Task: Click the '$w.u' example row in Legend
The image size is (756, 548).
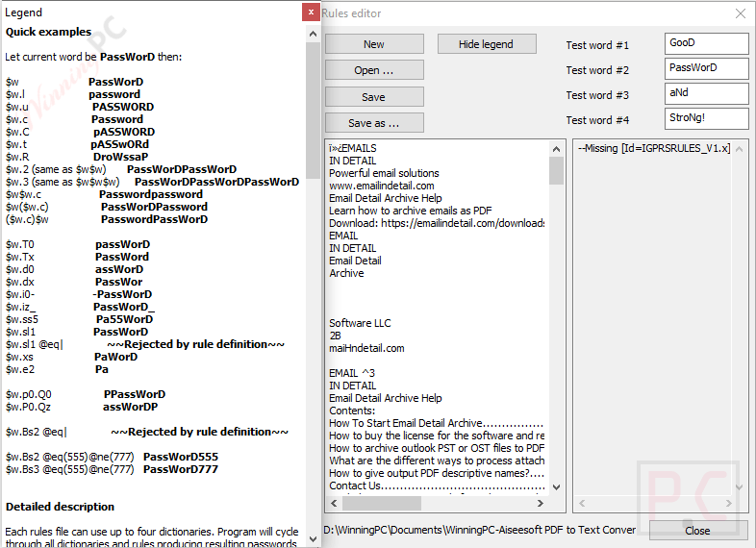Action: (80, 107)
